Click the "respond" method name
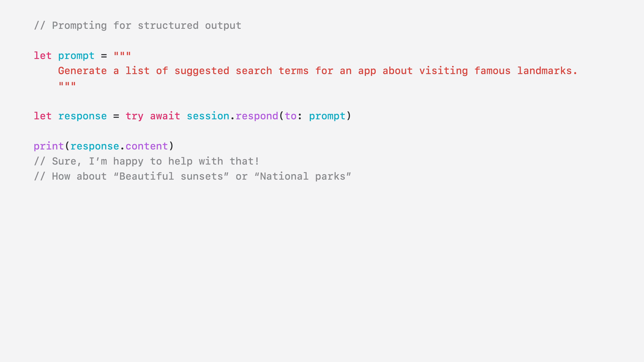644x362 pixels. click(x=257, y=116)
